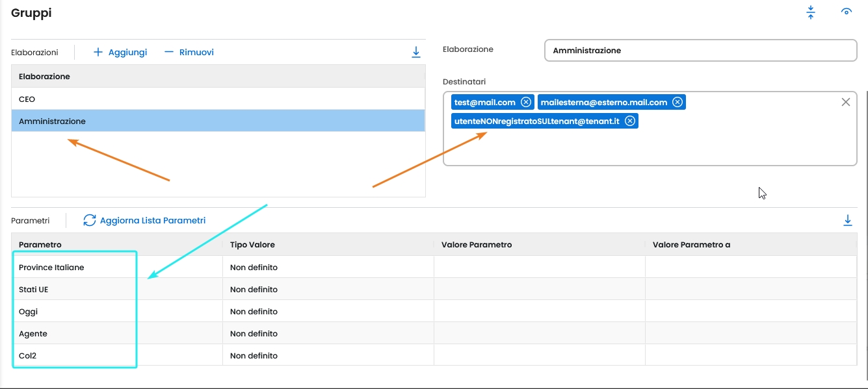This screenshot has width=868, height=389.
Task: Download the Parametri table
Action: pos(848,221)
